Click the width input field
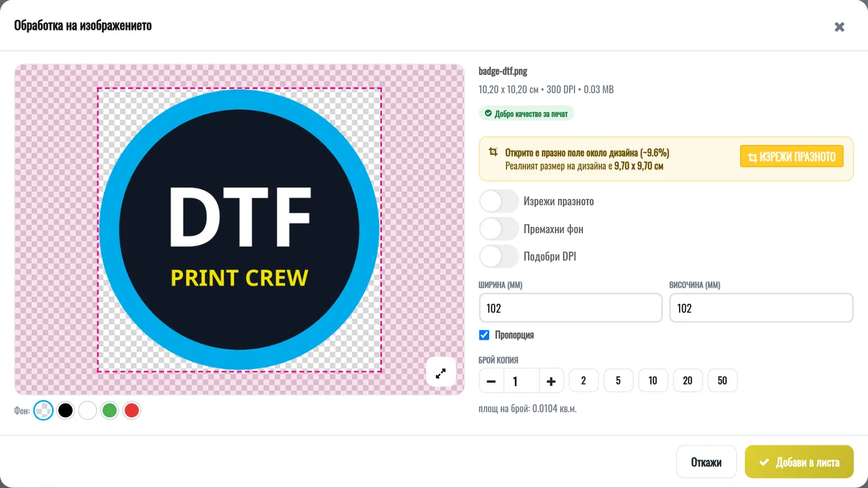868x488 pixels. pos(571,308)
